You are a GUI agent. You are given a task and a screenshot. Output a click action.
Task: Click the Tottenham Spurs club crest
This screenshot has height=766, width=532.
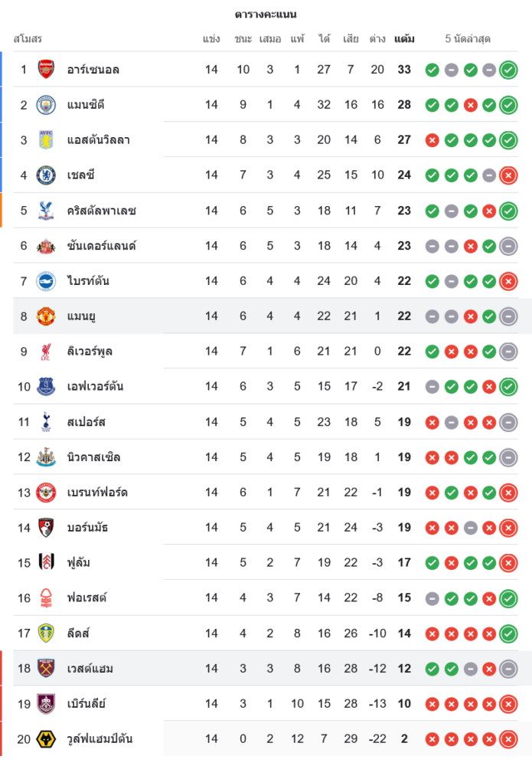pos(46,422)
